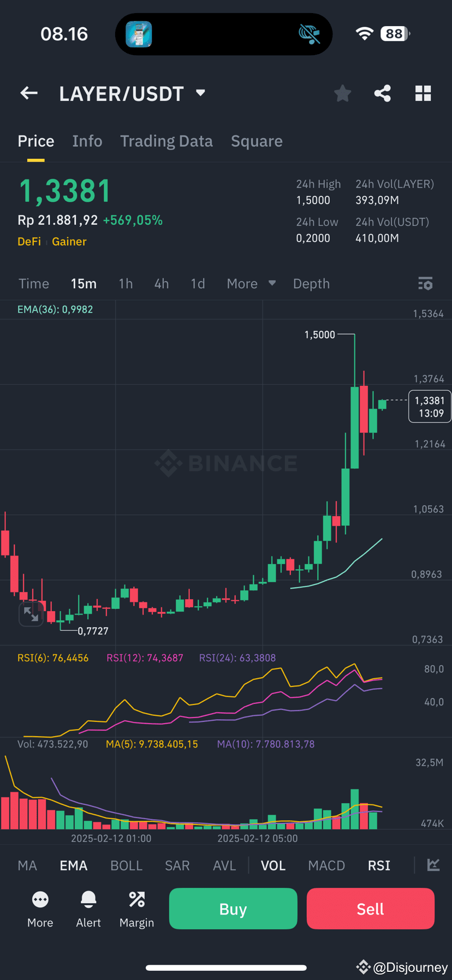This screenshot has width=452, height=980.
Task: Toggle the EMA indicator
Action: [74, 865]
